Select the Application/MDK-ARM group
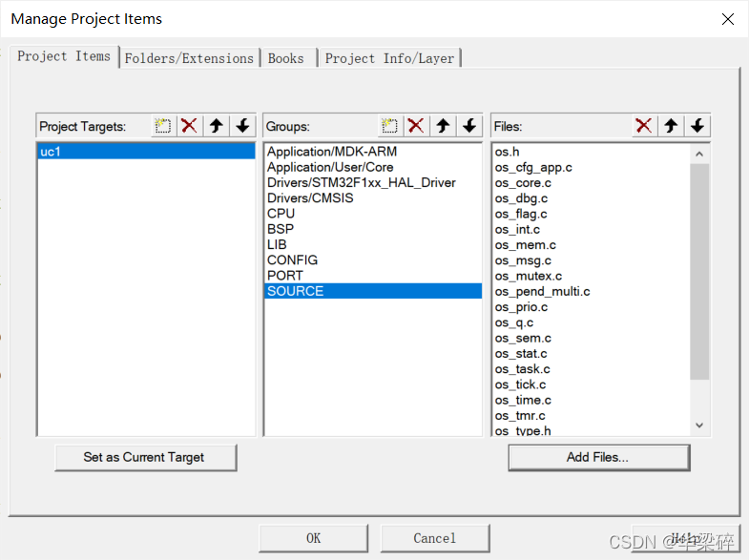The height and width of the screenshot is (560, 749). (372, 152)
